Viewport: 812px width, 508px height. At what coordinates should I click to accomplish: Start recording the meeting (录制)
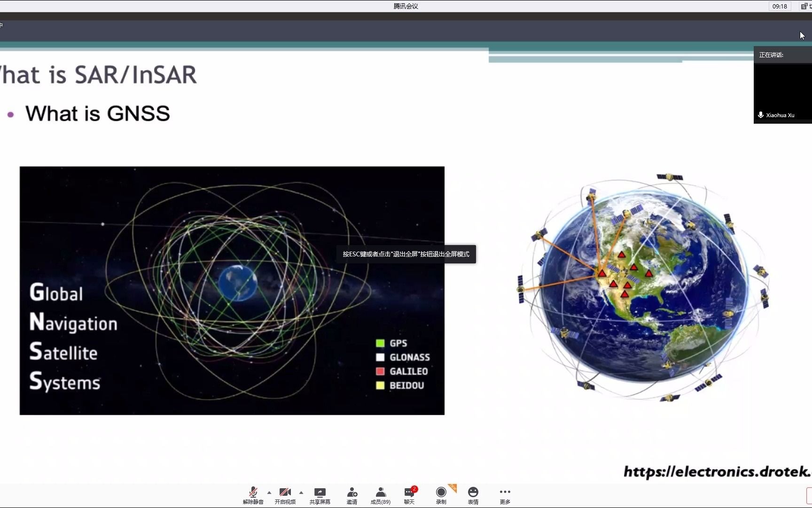click(x=441, y=496)
